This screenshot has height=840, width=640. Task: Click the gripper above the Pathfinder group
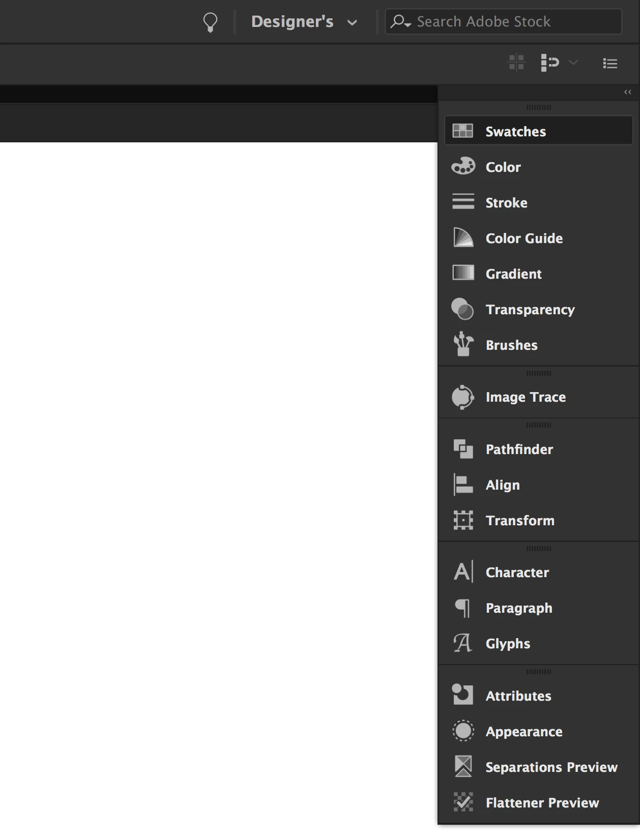tap(538, 425)
